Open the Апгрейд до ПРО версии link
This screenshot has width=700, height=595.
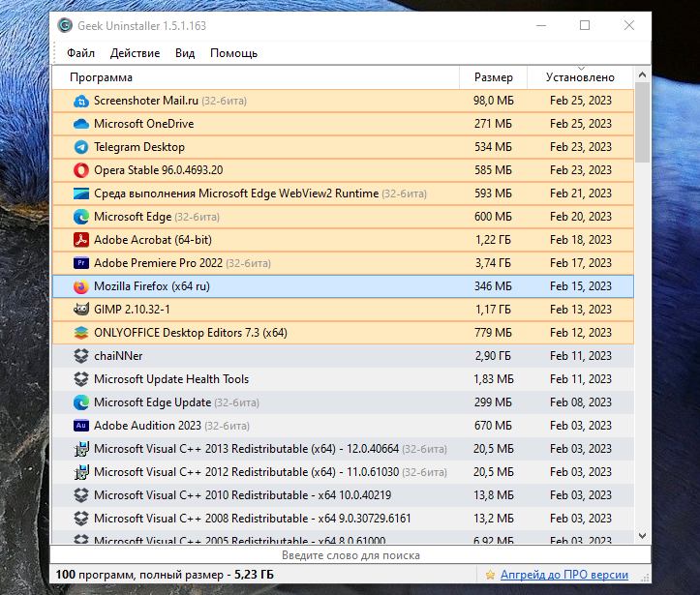[564, 575]
